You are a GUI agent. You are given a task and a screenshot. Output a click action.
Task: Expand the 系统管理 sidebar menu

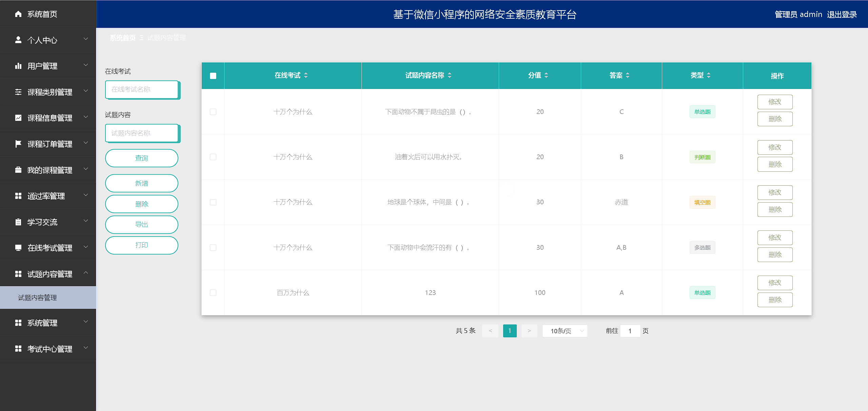pyautogui.click(x=47, y=323)
